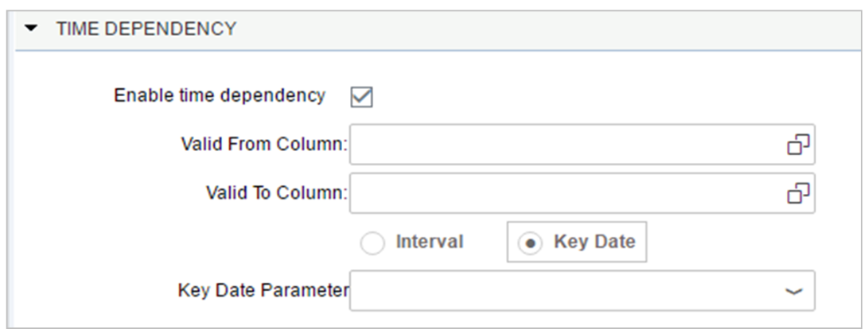The image size is (868, 333).
Task: Expand the Key Date Parameter dropdown arrow
Action: (x=794, y=291)
